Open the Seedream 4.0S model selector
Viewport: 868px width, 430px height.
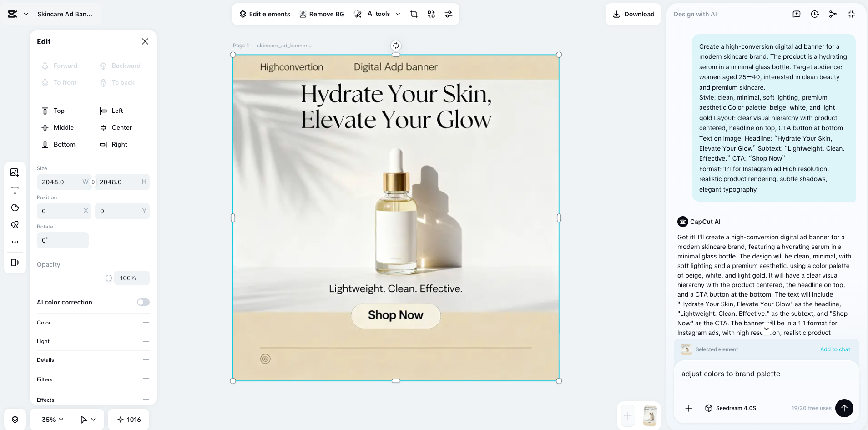tap(730, 408)
